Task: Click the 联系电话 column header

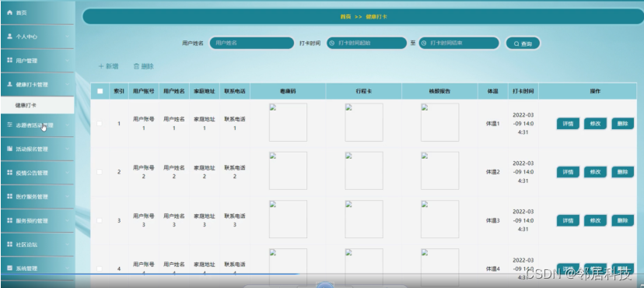Action: point(235,91)
